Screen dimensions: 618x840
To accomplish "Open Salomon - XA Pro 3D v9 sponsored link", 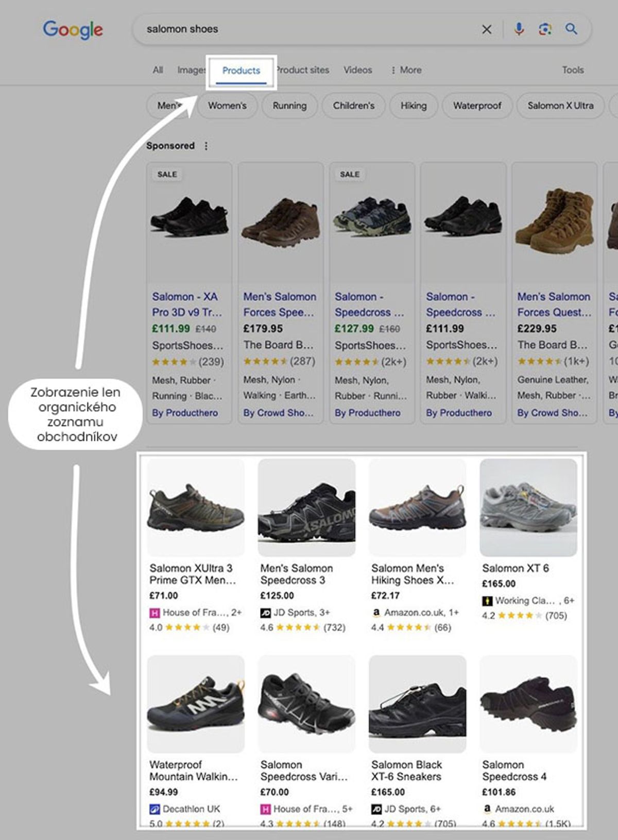I will (187, 304).
